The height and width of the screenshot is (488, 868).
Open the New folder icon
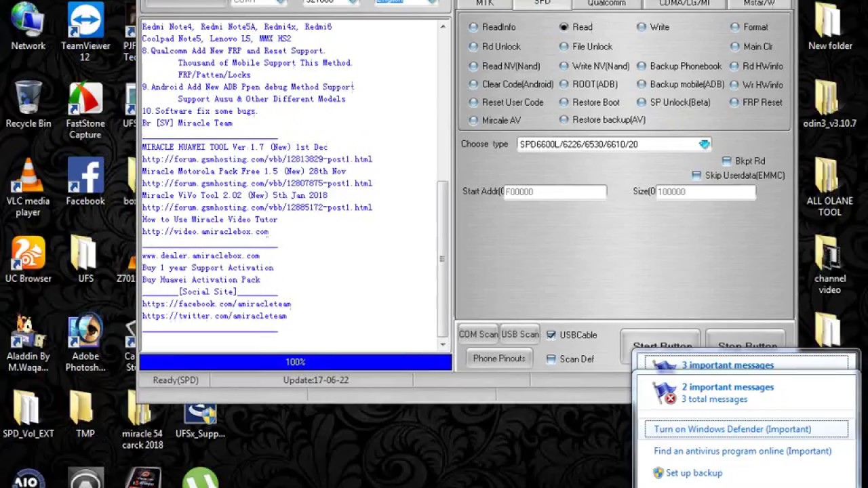tap(830, 27)
